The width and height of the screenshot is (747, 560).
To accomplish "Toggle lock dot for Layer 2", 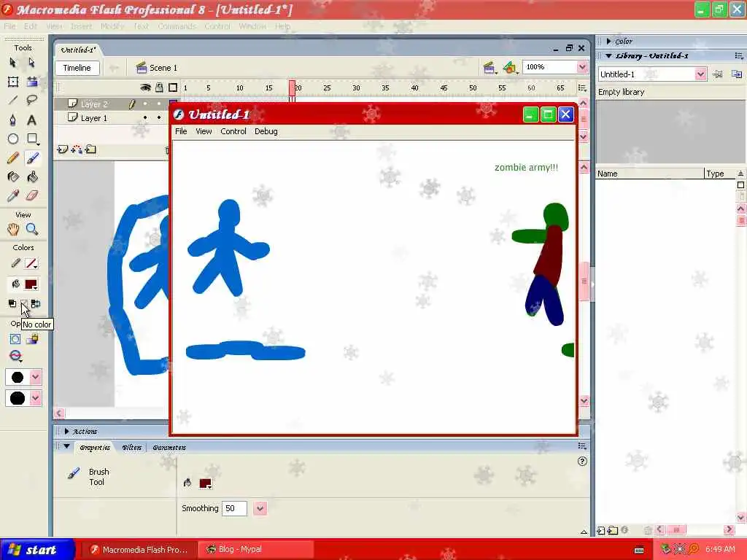I will coord(159,104).
